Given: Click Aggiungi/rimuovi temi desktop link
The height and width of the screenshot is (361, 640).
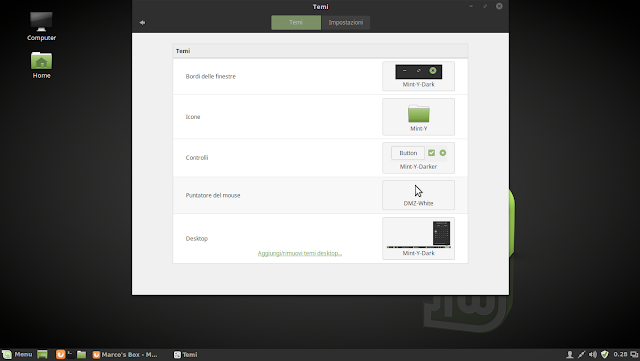Looking at the screenshot, I should click(300, 253).
